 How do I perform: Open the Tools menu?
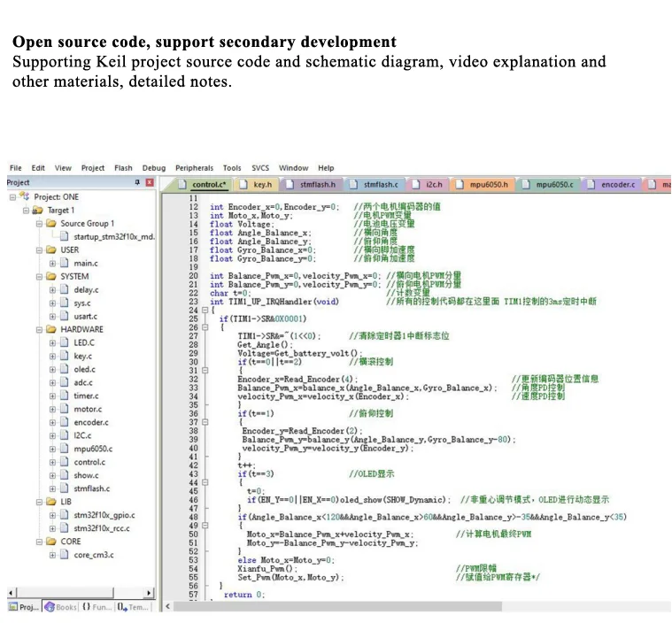(232, 168)
